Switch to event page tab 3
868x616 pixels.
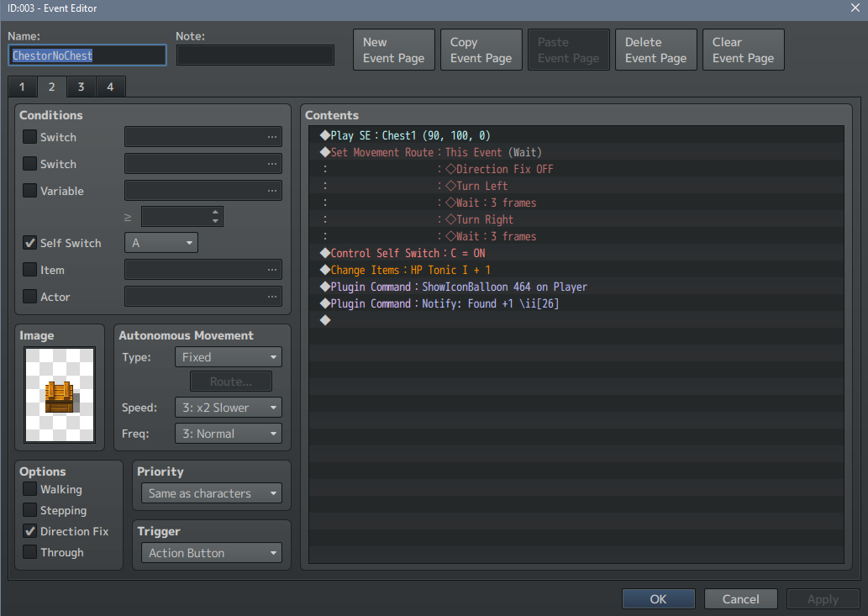pos(82,87)
